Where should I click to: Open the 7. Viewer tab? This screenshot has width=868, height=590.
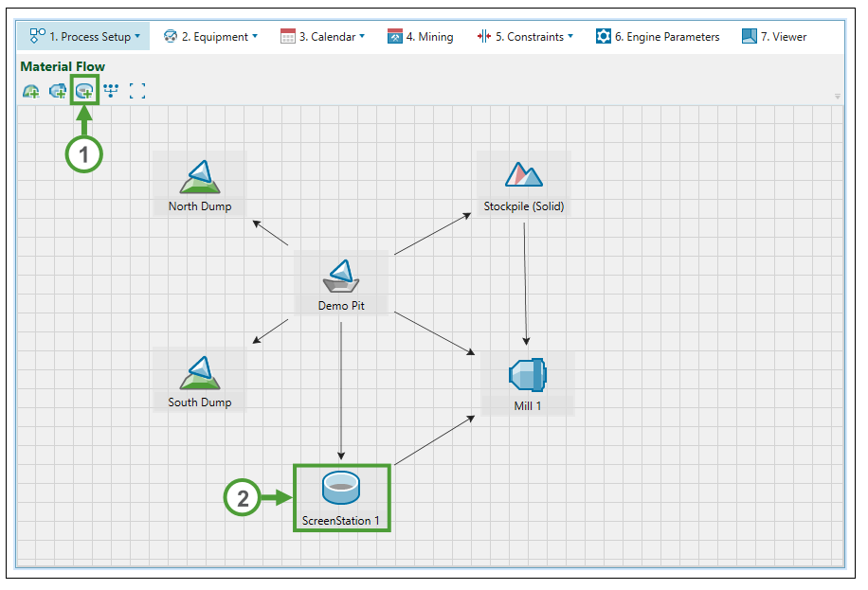774,37
